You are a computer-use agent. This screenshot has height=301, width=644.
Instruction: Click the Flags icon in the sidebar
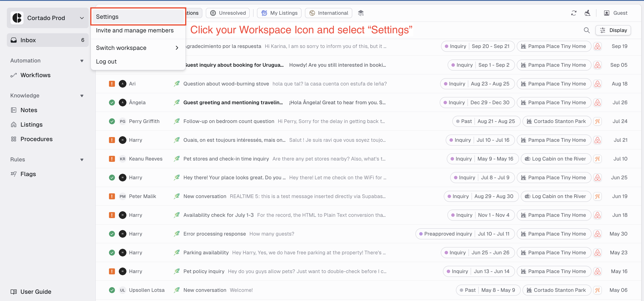(x=14, y=174)
